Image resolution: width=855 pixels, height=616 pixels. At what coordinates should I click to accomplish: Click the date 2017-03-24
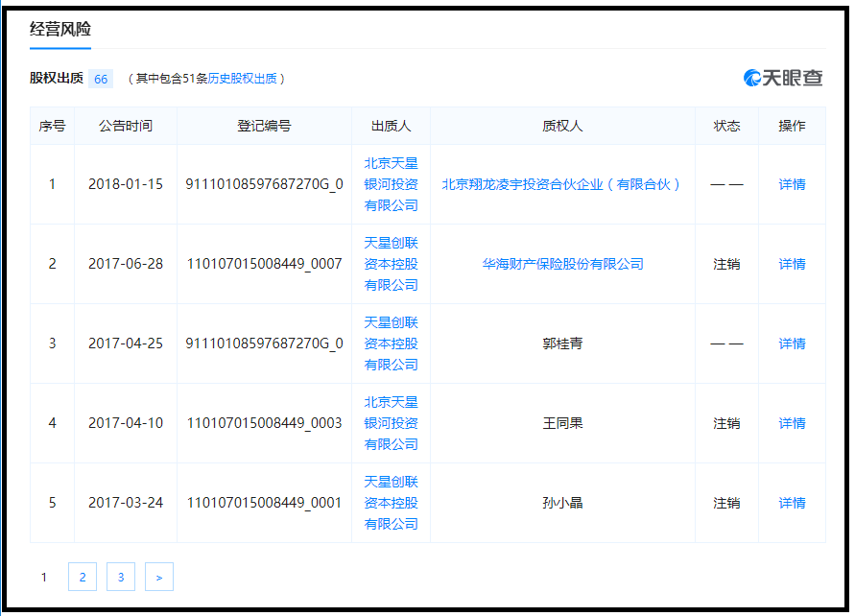click(126, 503)
